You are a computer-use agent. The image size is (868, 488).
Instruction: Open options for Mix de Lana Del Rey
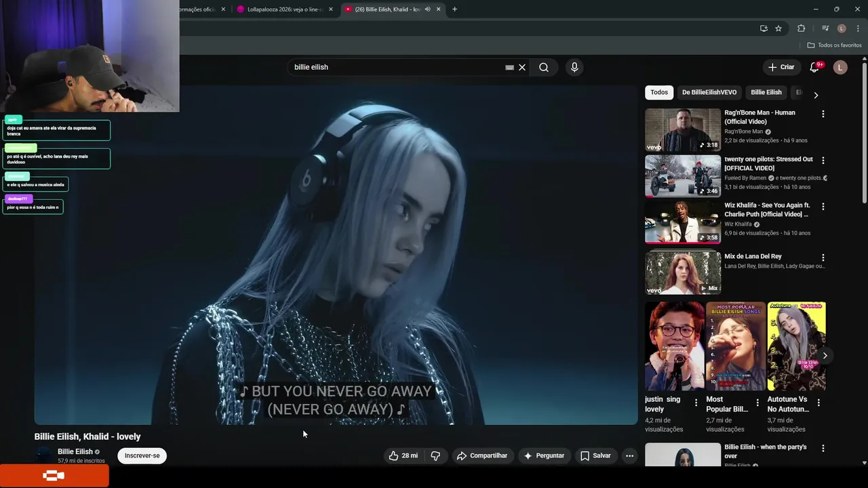(823, 258)
